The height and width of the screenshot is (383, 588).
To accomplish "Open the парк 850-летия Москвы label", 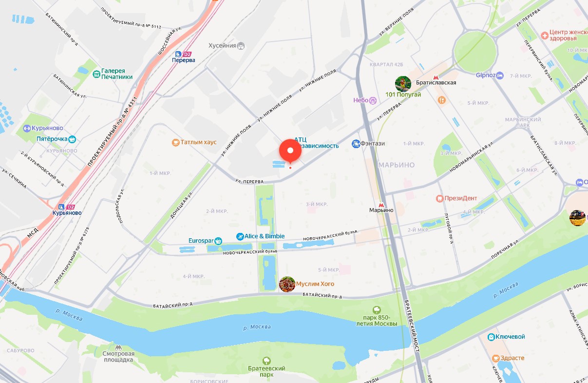I will tap(377, 321).
